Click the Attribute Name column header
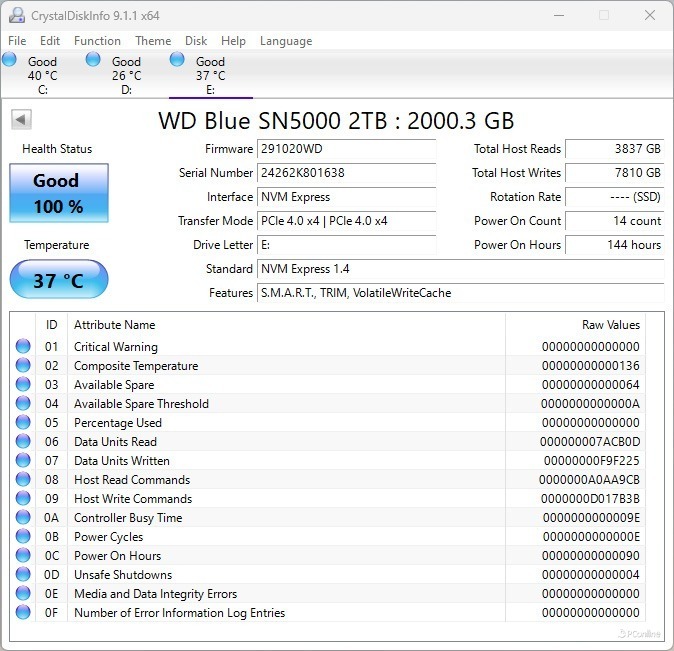The height and width of the screenshot is (651, 674). (115, 325)
